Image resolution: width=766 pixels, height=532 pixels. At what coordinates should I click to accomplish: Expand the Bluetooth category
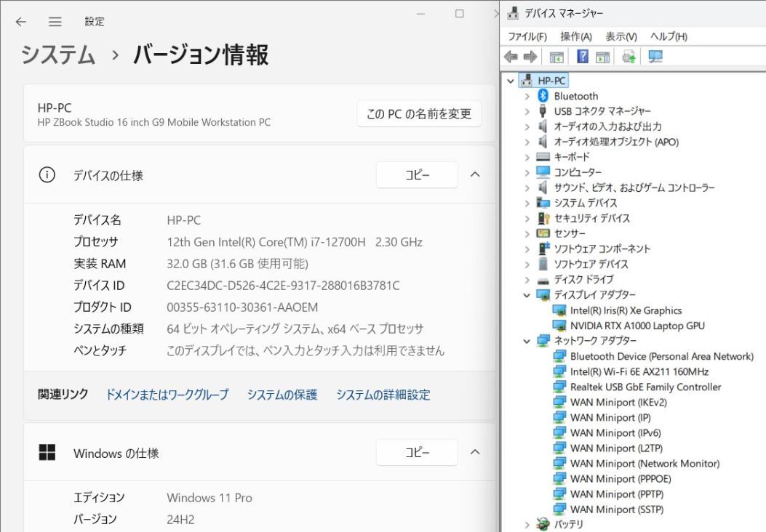click(x=527, y=96)
